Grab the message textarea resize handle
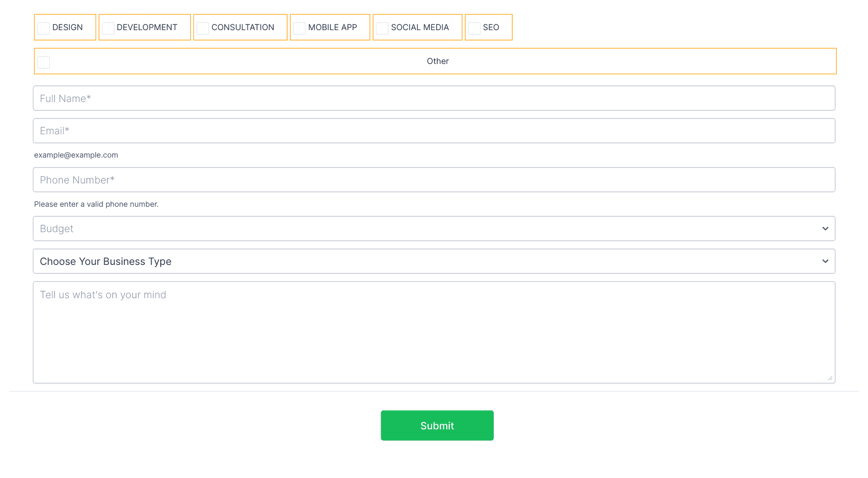 coord(830,378)
